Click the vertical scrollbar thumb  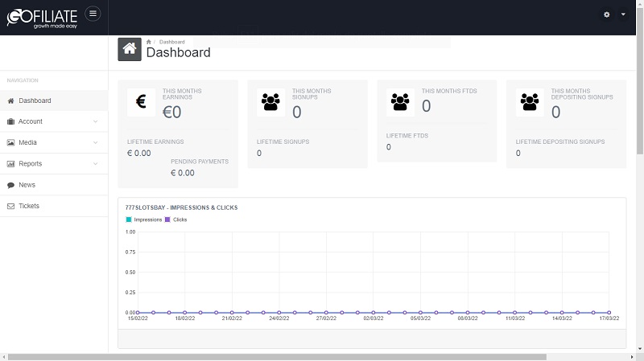640,80
